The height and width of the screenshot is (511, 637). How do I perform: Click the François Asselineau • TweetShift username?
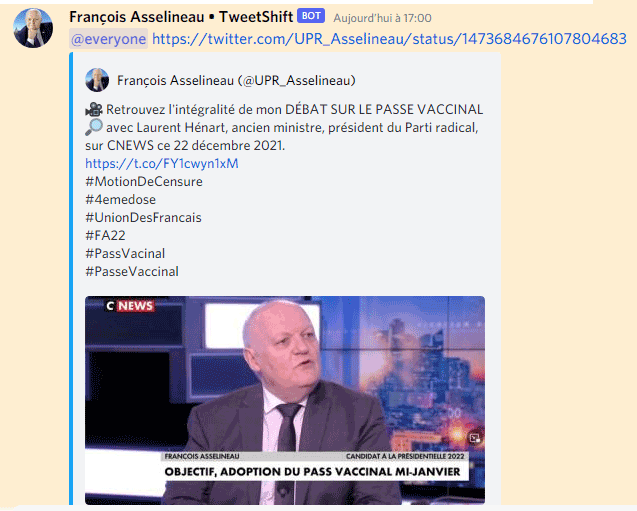(x=181, y=17)
